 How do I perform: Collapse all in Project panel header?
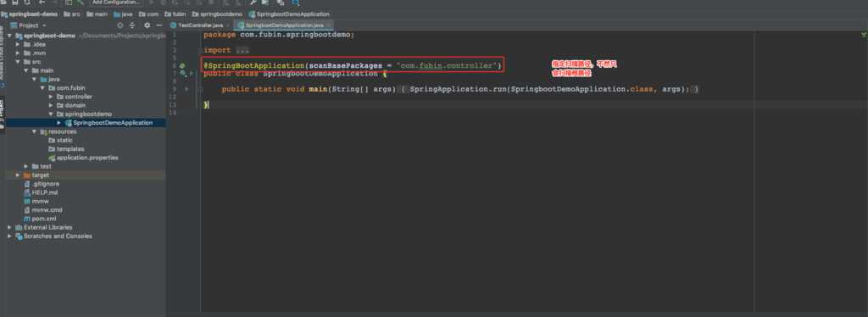click(x=132, y=25)
